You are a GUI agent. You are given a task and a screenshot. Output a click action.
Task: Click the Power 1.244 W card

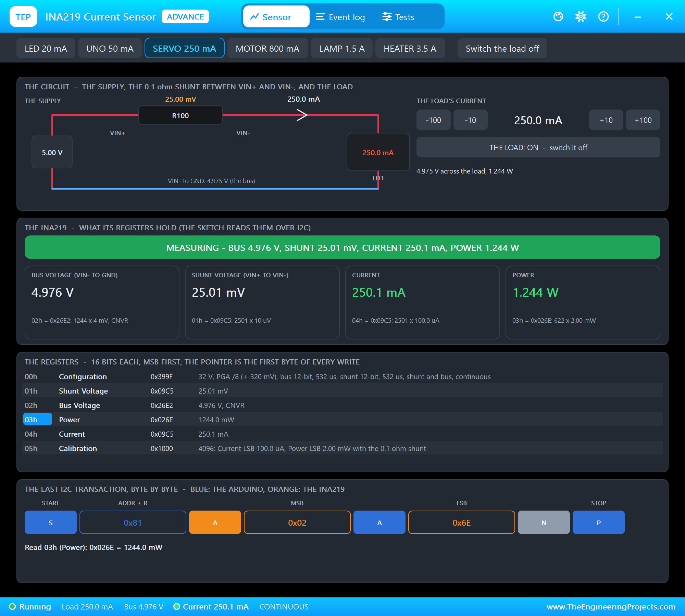(583, 303)
